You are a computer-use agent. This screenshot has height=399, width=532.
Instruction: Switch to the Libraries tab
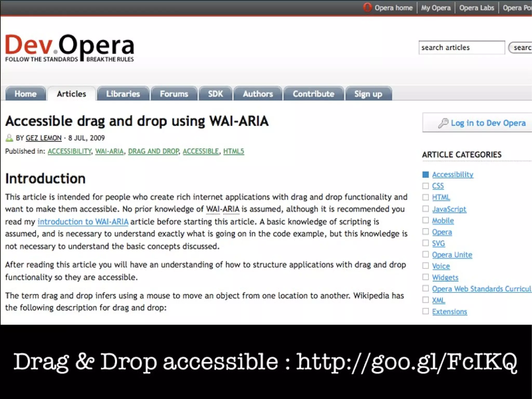click(x=123, y=94)
